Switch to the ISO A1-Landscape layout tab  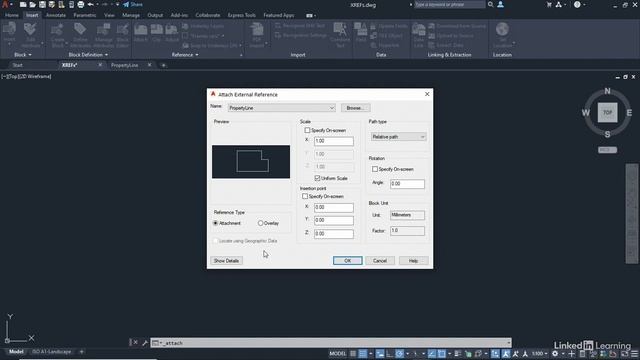click(x=51, y=352)
